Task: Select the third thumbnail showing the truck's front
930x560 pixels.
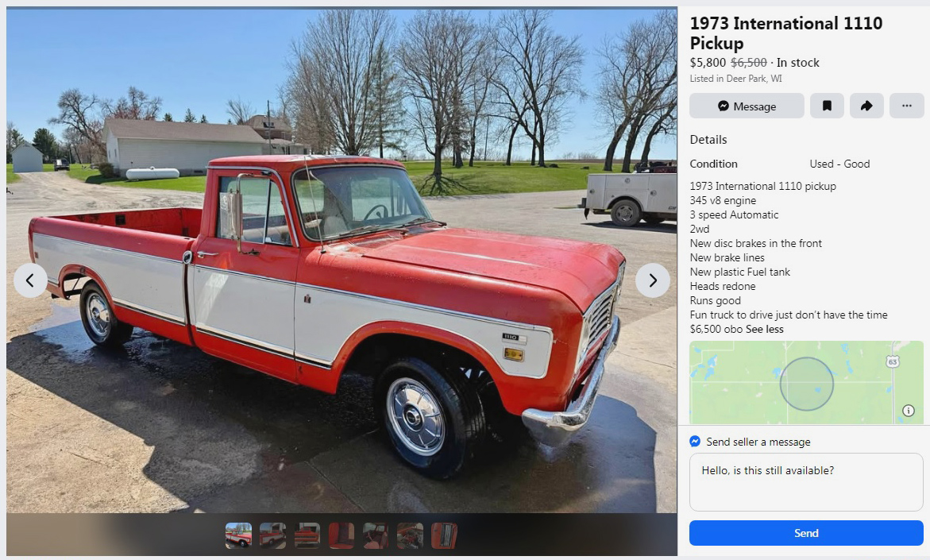Action: click(307, 535)
